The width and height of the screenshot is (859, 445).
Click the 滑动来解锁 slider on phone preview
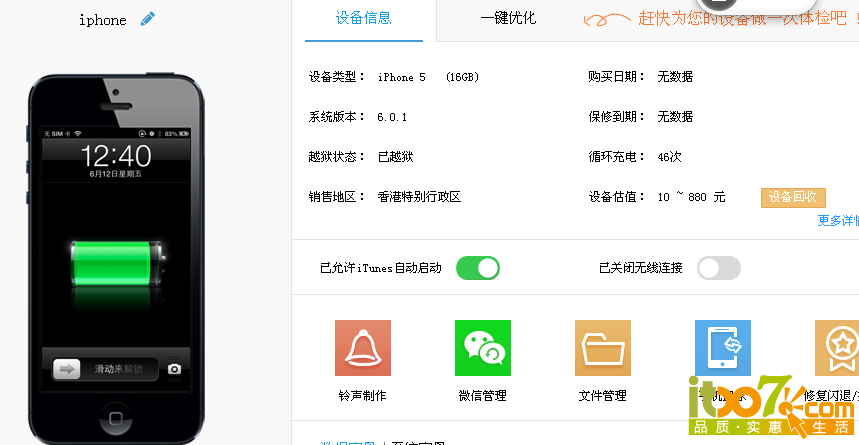point(106,369)
